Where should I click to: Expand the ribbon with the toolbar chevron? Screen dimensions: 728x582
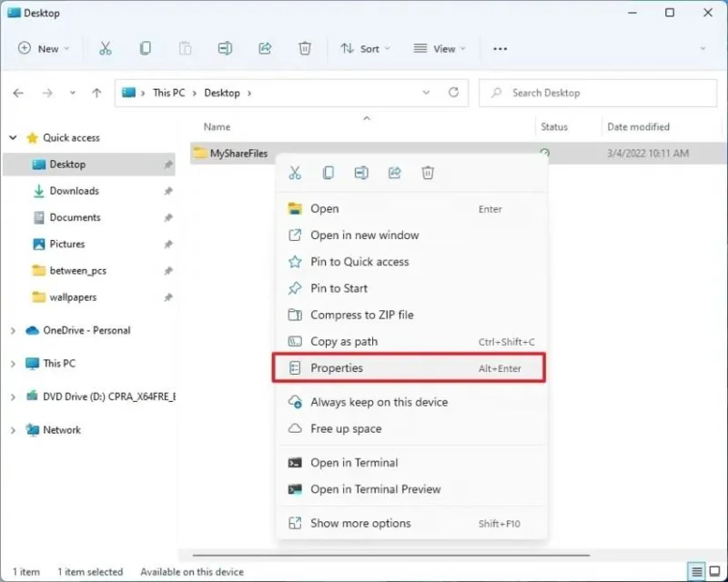pos(703,48)
